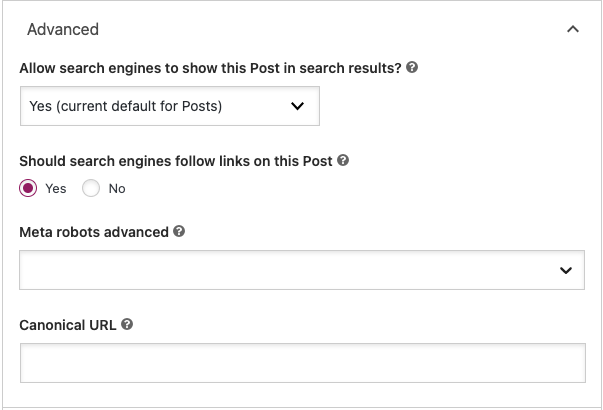603x410 pixels.
Task: Open the "Yes (current default for Posts)" dropdown
Action: click(169, 106)
